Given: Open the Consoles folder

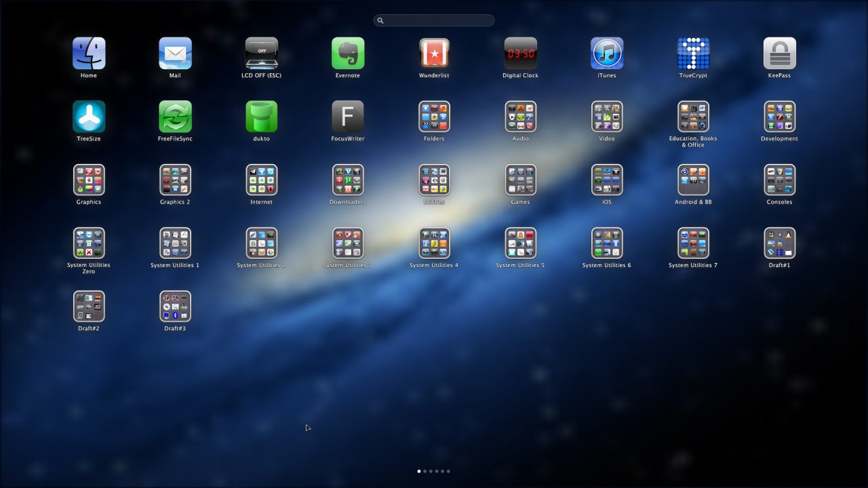Looking at the screenshot, I should click(779, 180).
